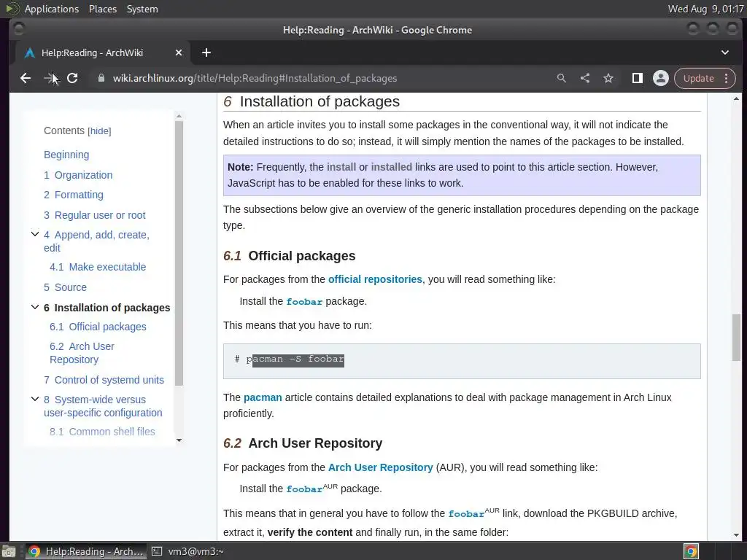
Task: Hide the Contents sidebar
Action: [99, 131]
